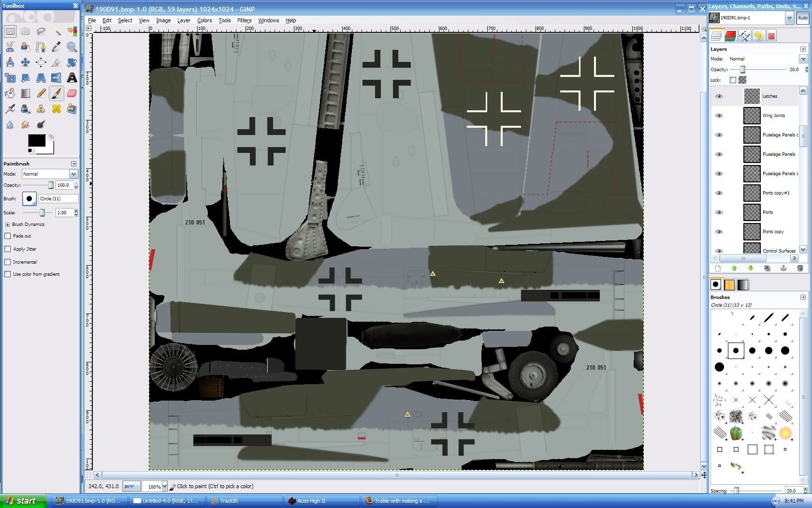The width and height of the screenshot is (812, 508).
Task: Hide the Wing Joints layer eye icon
Action: coord(719,116)
